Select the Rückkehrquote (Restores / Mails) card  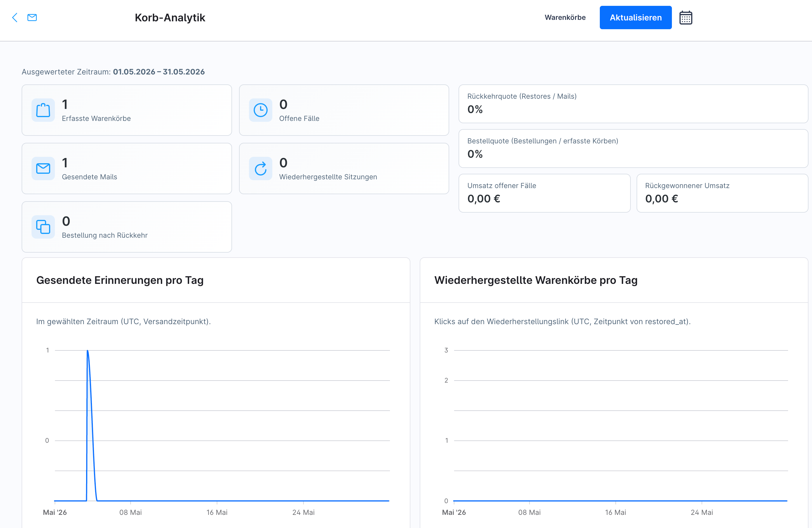tap(633, 104)
